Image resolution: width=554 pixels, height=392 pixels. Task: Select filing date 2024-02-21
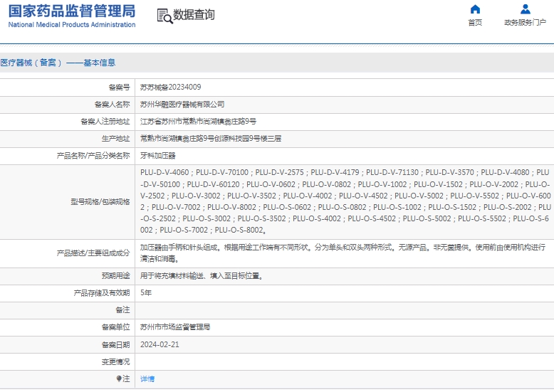point(160,344)
